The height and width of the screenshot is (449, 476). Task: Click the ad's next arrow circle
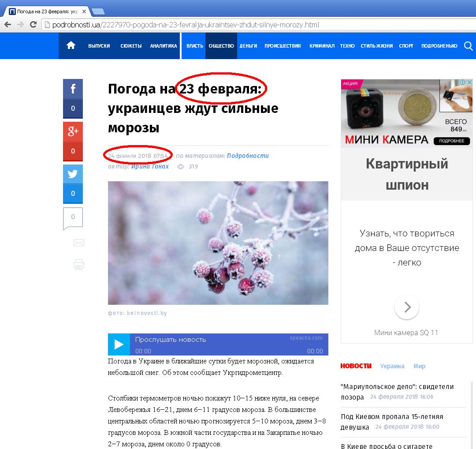tap(407, 307)
